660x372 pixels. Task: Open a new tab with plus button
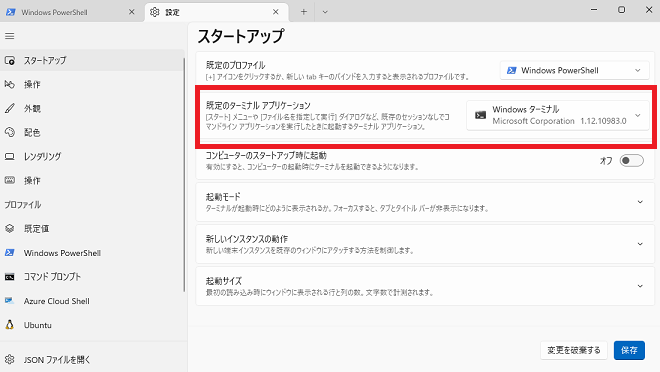coord(303,12)
